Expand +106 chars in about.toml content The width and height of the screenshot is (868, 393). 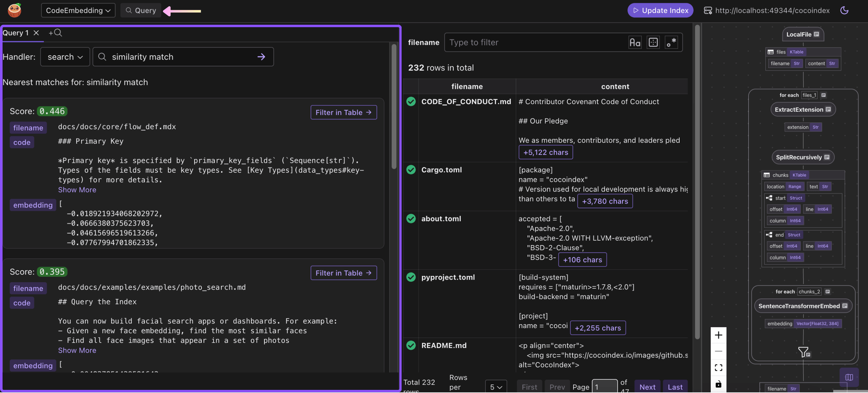(582, 260)
